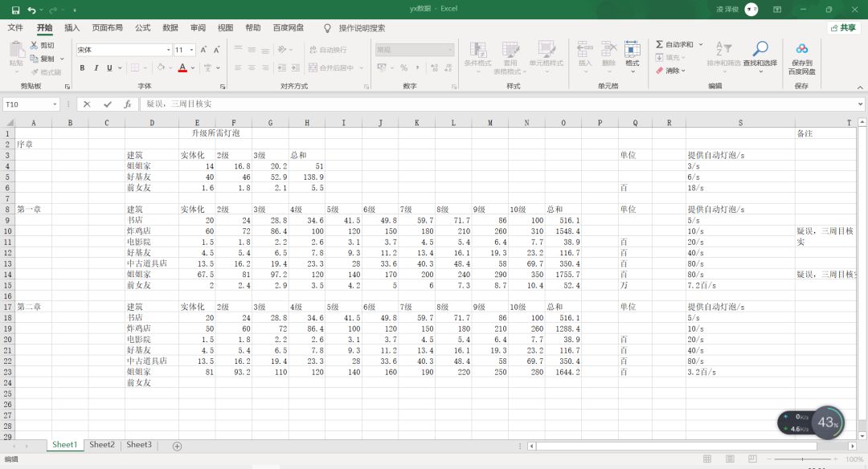
Task: Switch to the Data ribbon tab
Action: (170, 27)
